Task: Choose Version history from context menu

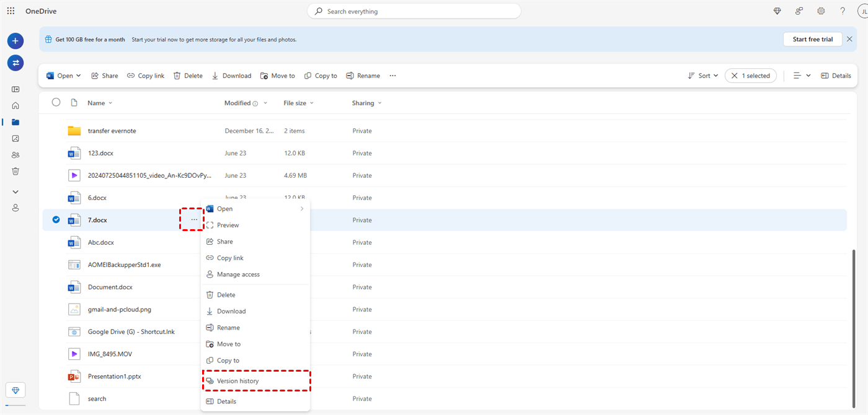Action: tap(237, 381)
